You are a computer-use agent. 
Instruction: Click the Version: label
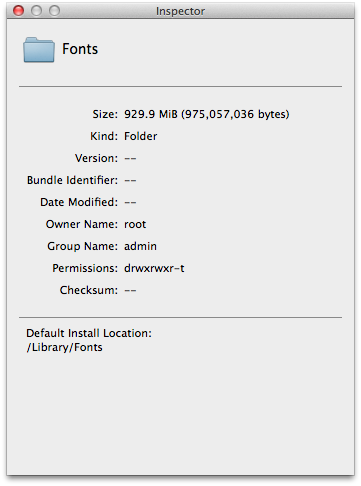pyautogui.click(x=96, y=158)
